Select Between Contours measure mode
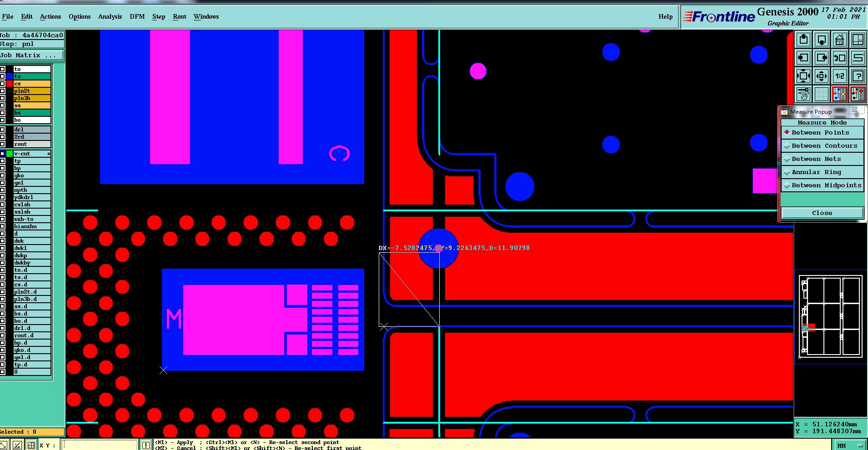The image size is (868, 450). (x=822, y=146)
